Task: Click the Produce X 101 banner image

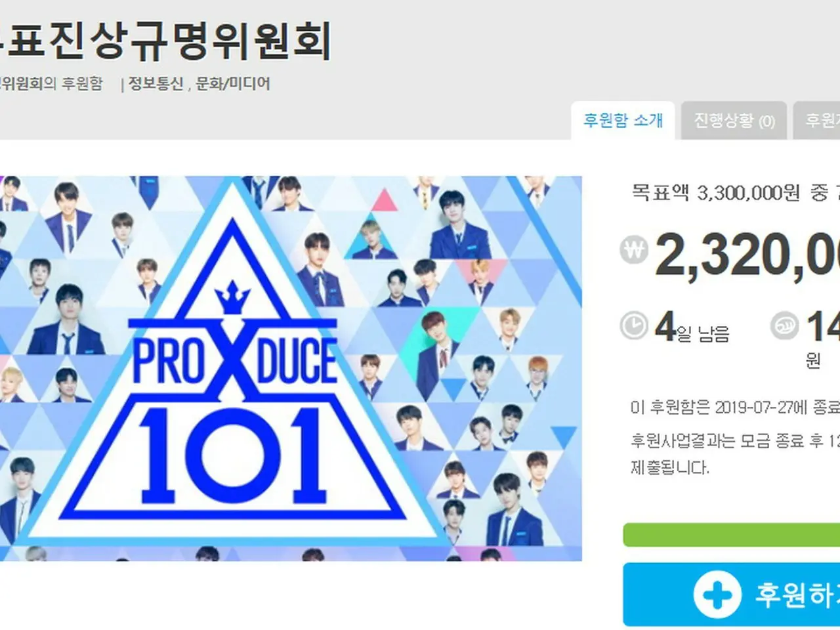Action: coord(291,368)
